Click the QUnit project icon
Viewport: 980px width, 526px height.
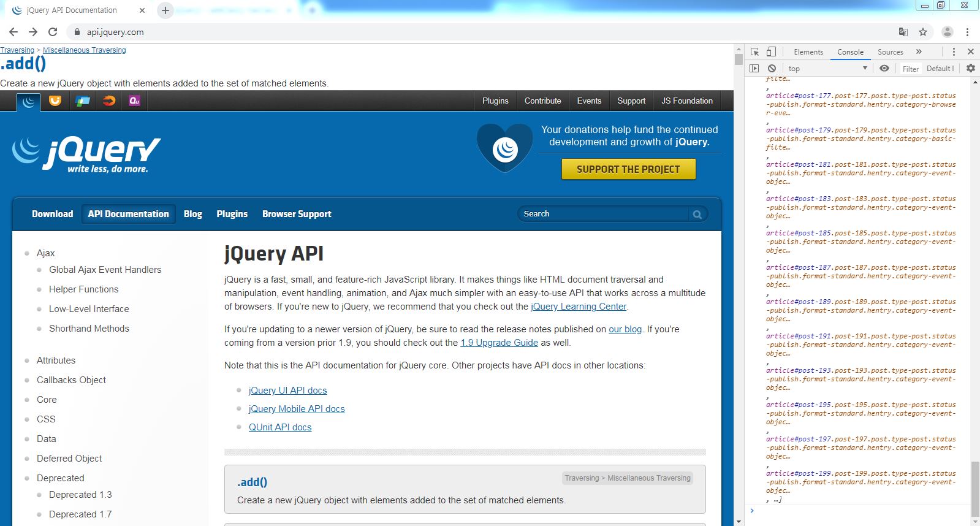tap(135, 101)
